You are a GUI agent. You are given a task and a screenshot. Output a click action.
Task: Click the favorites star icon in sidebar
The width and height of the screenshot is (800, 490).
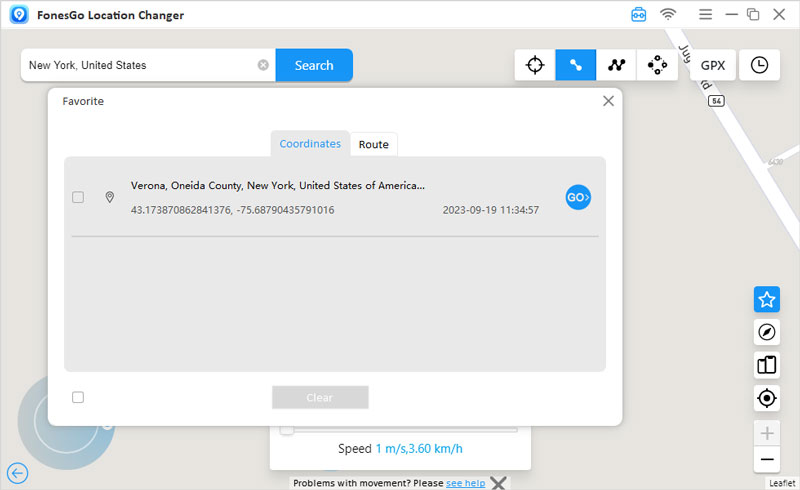coord(767,299)
